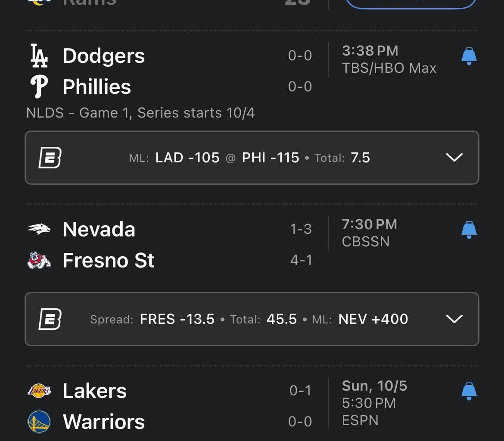
Task: Tap the Warriors team logo
Action: 39,422
